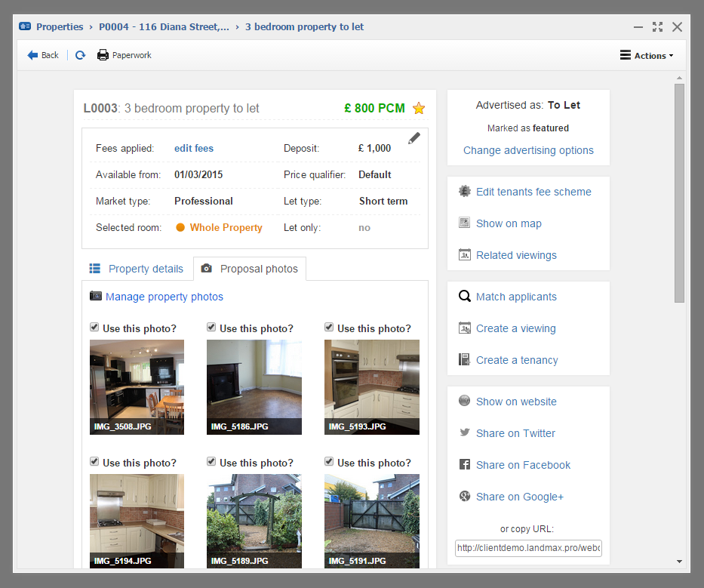
Task: Click the Manage property photos link
Action: pyautogui.click(x=164, y=297)
